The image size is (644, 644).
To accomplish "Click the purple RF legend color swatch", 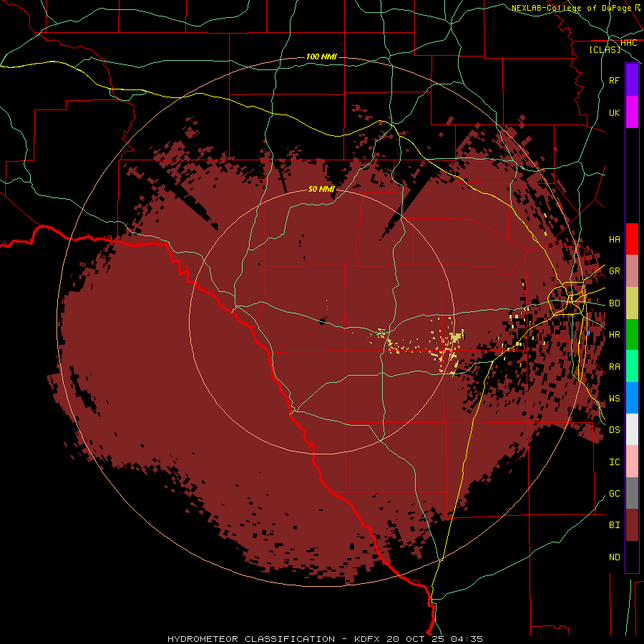I will [x=632, y=80].
